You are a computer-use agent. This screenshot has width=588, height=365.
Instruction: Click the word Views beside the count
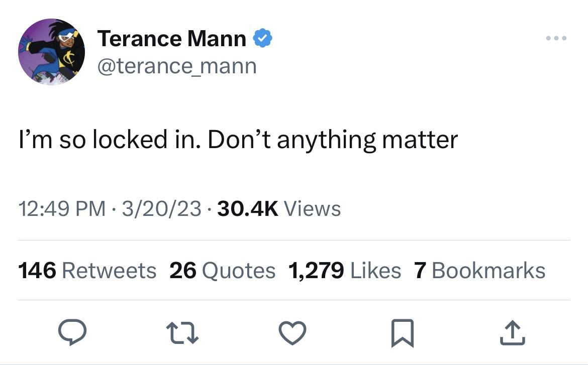(x=313, y=209)
